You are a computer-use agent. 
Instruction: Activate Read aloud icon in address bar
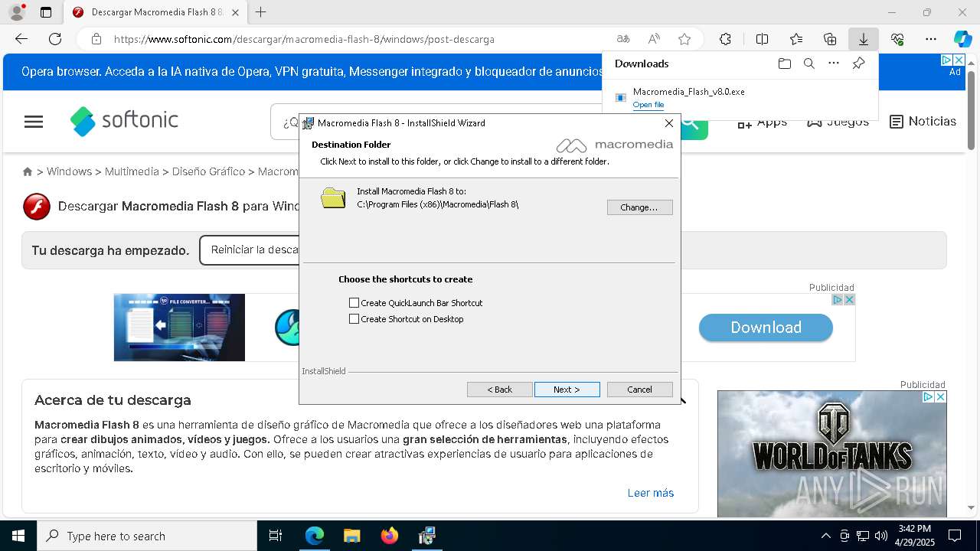(654, 39)
